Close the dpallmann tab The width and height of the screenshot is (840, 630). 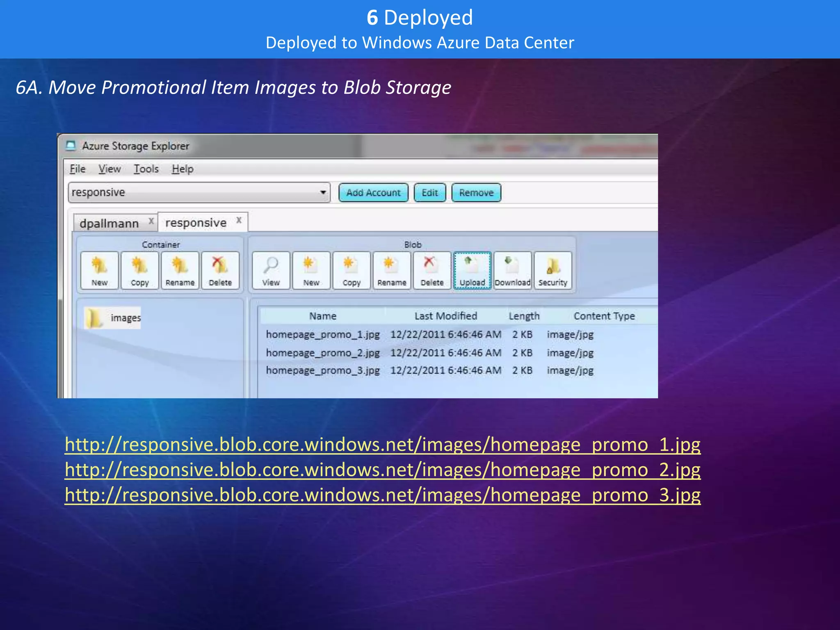[x=151, y=221]
